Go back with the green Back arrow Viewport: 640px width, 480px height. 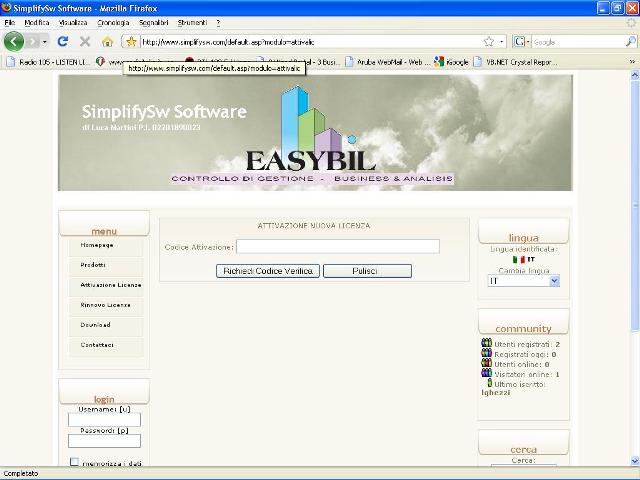[x=13, y=41]
